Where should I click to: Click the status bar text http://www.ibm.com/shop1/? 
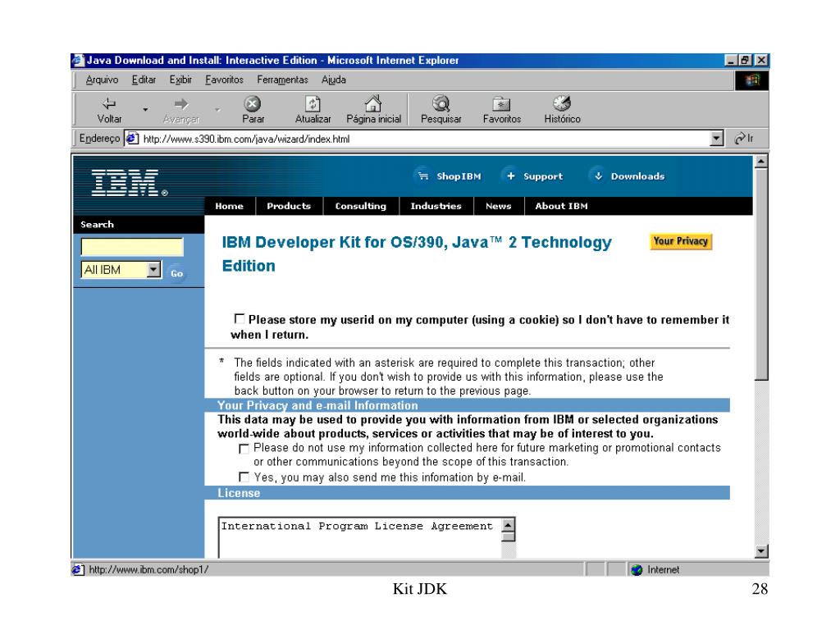click(149, 570)
